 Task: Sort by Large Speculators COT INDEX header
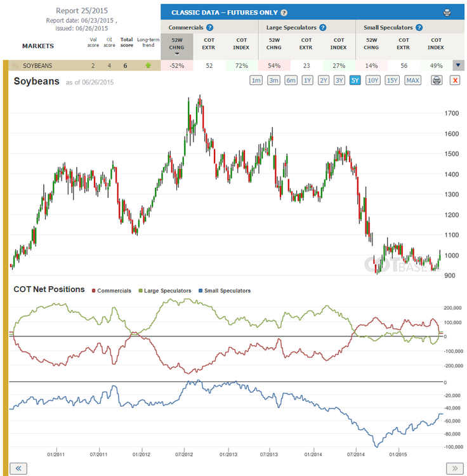[x=339, y=44]
